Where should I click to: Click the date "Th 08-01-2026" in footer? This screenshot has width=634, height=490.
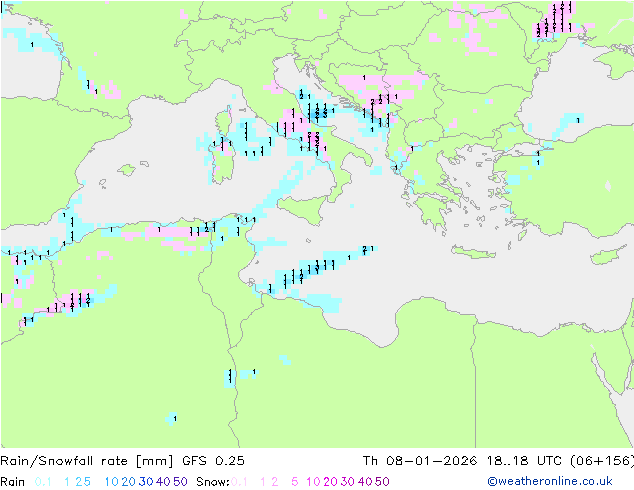tap(420, 460)
